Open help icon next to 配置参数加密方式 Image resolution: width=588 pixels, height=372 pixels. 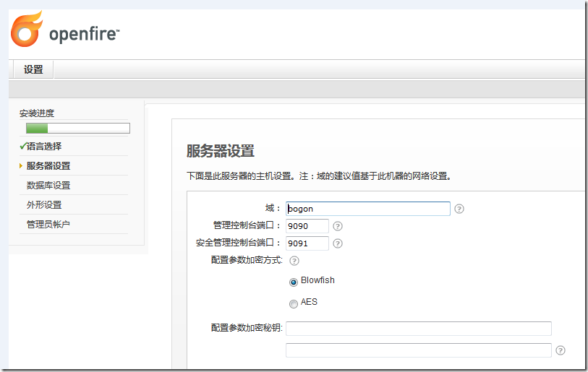(x=294, y=261)
